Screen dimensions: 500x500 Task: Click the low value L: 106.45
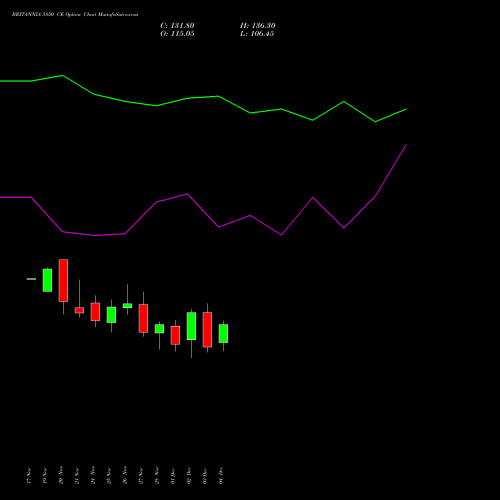click(x=257, y=34)
